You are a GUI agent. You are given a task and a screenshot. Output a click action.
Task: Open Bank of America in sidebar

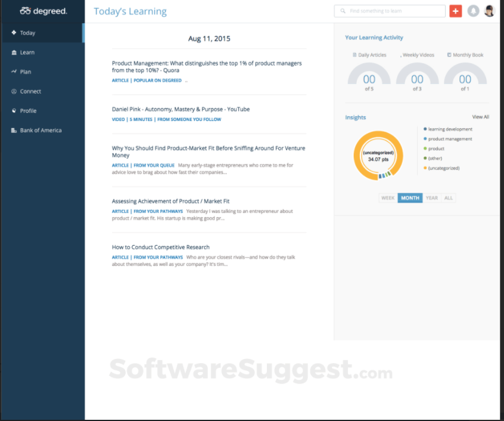pos(42,130)
